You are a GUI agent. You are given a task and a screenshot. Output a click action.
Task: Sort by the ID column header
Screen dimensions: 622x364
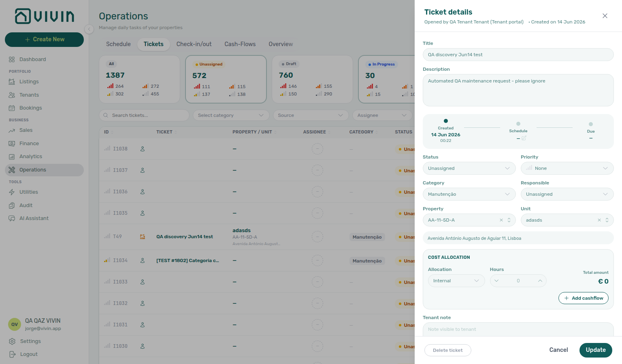pyautogui.click(x=109, y=132)
